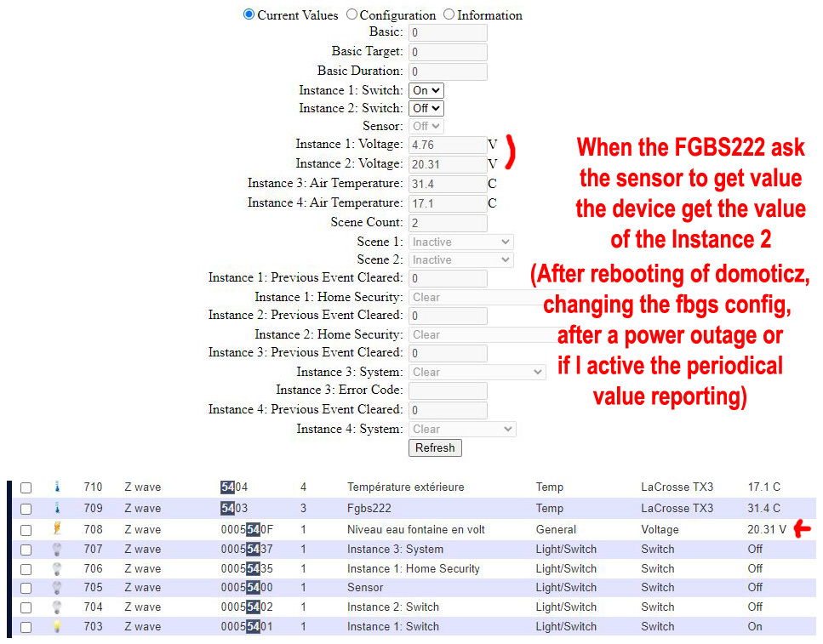This screenshot has height=644, width=823.
Task: Tick checkbox for device 708 row
Action: click(x=26, y=530)
